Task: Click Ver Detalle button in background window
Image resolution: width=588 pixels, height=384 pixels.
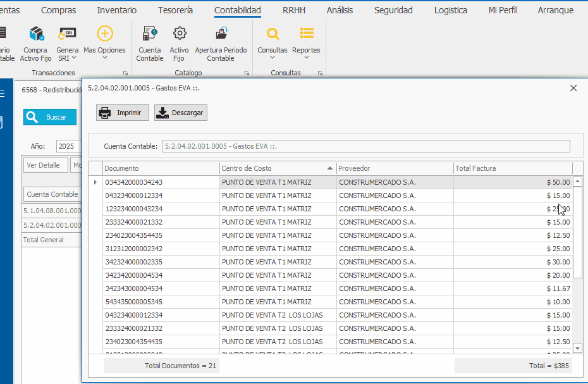Action: (x=46, y=165)
